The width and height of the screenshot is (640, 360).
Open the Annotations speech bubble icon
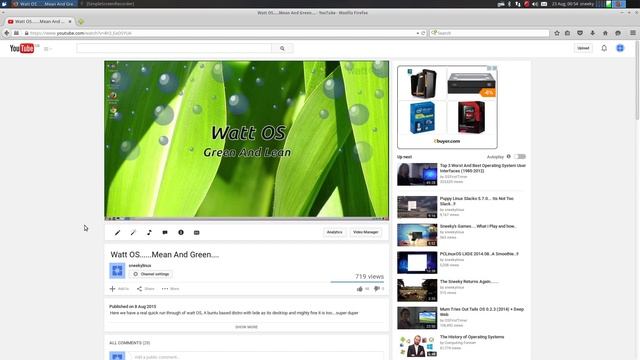165,233
